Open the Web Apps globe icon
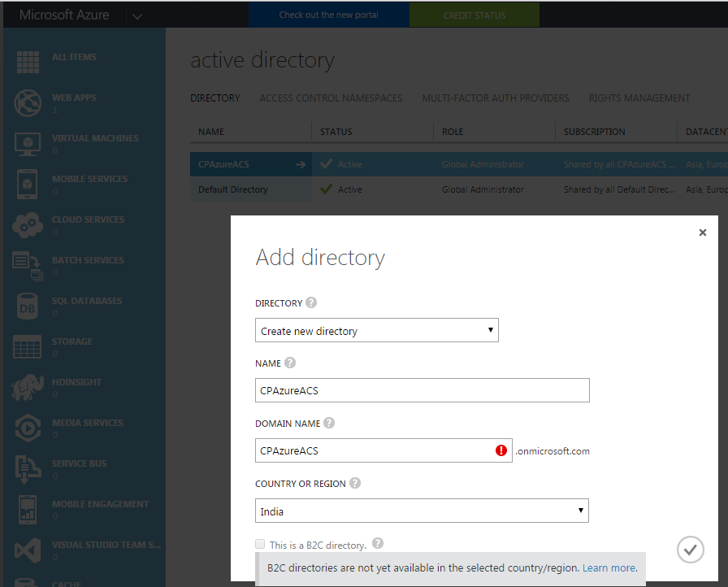 point(28,102)
